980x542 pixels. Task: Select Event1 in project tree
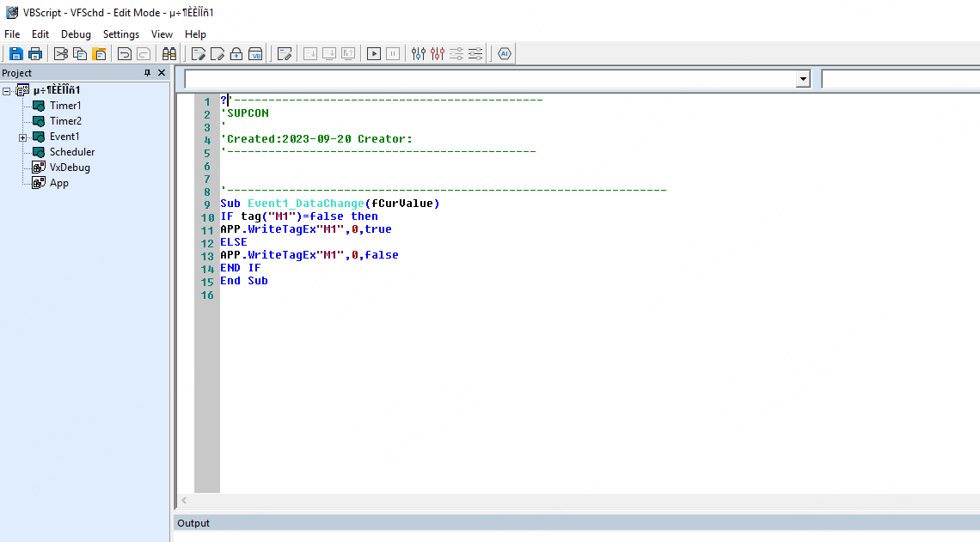(64, 137)
